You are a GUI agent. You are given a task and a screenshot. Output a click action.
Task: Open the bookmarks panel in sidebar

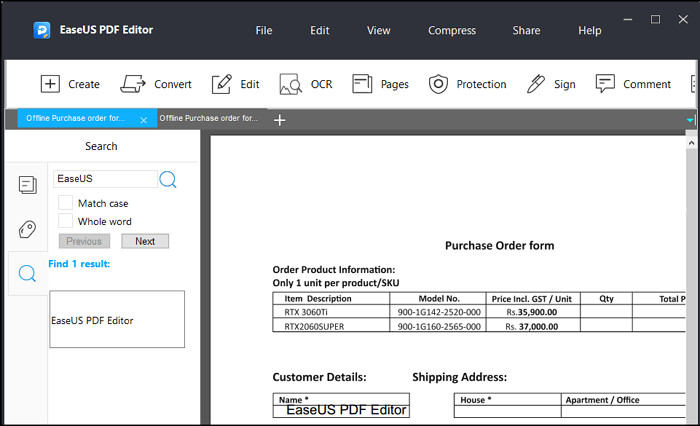pyautogui.click(x=27, y=229)
